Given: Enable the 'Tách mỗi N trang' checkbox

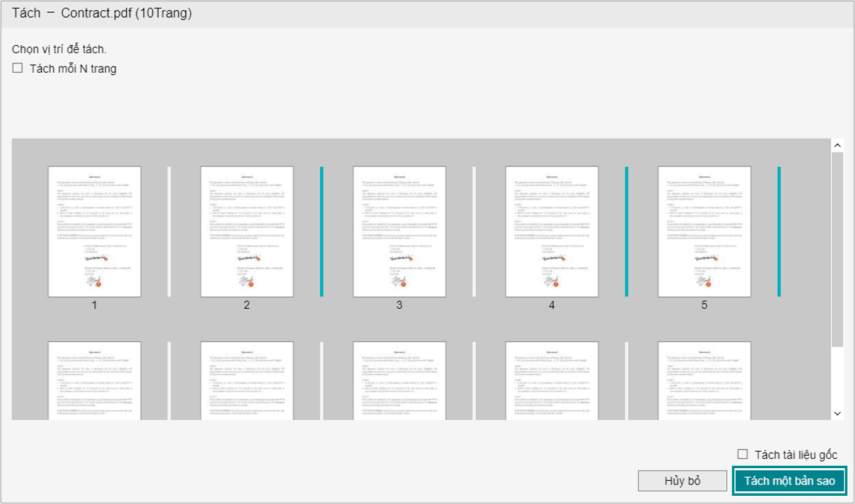Looking at the screenshot, I should point(18,68).
